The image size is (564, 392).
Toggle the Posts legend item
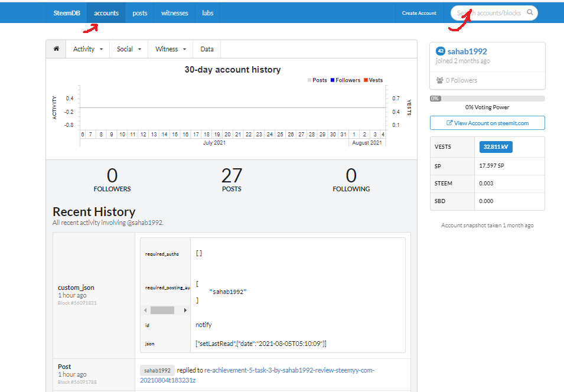pos(317,80)
